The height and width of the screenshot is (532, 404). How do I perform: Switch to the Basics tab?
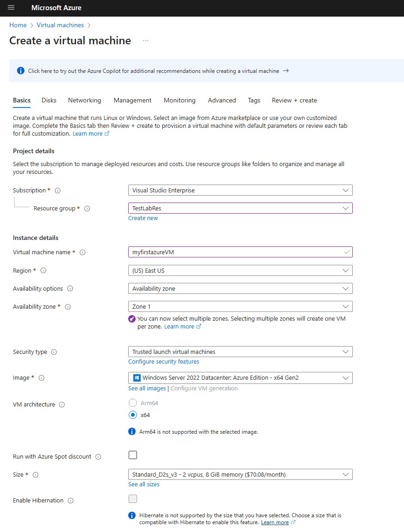click(x=22, y=101)
